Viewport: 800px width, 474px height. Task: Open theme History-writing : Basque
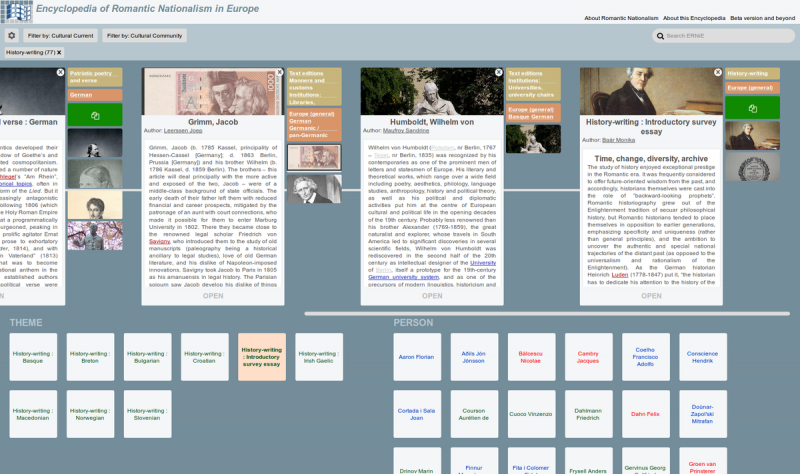pyautogui.click(x=33, y=357)
